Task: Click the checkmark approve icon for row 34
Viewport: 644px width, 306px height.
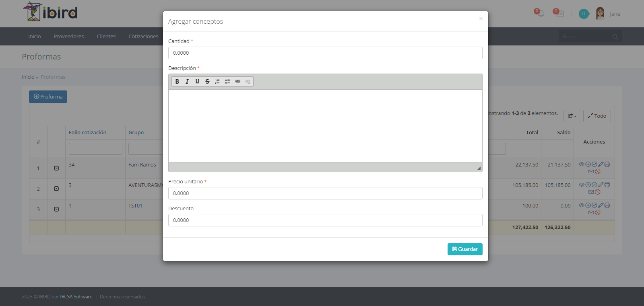Action: click(x=594, y=164)
